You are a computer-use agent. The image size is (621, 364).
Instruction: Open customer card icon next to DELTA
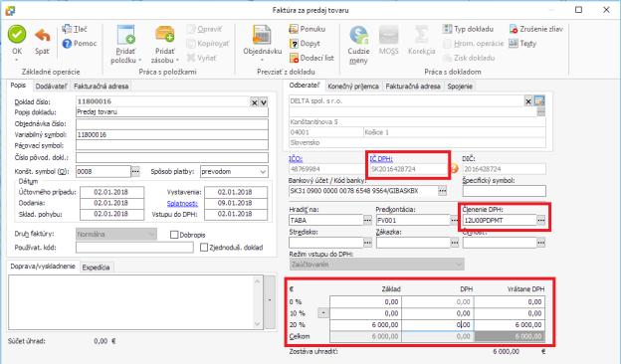(x=539, y=100)
